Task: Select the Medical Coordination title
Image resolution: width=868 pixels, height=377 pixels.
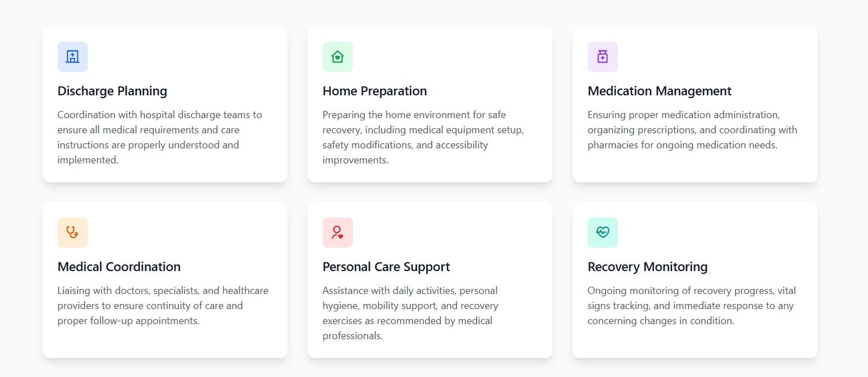Action: click(x=119, y=267)
